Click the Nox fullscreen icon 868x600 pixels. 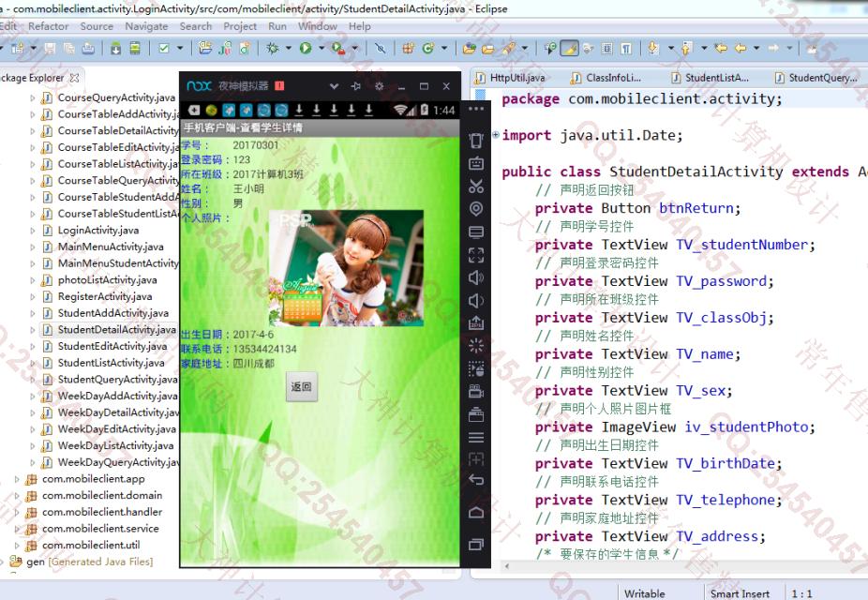pos(476,255)
